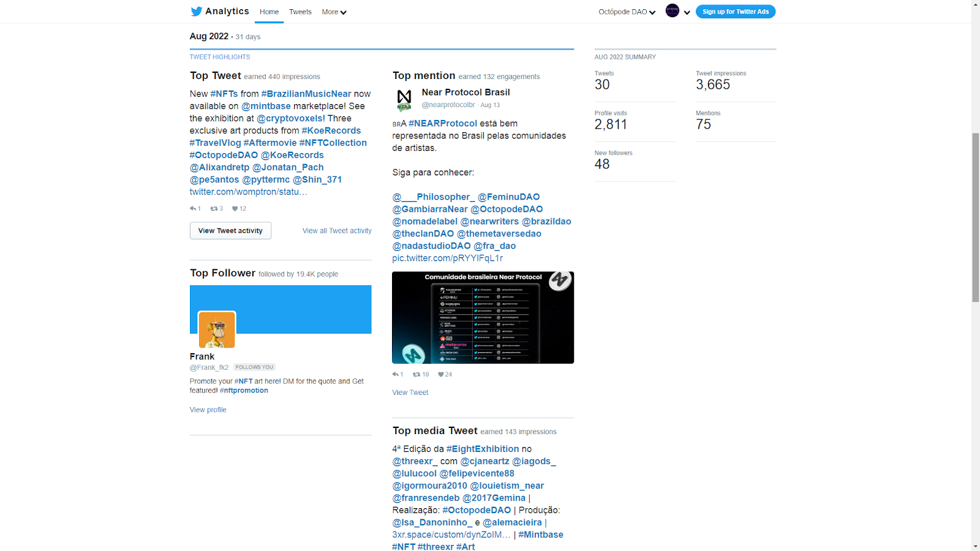The width and height of the screenshot is (980, 551).
Task: Click Frank follower name
Action: pyautogui.click(x=202, y=356)
